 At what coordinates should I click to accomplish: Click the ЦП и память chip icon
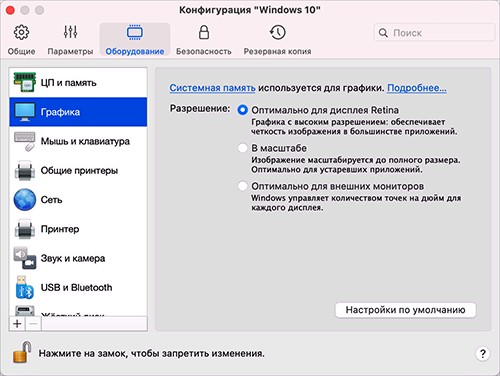25,82
